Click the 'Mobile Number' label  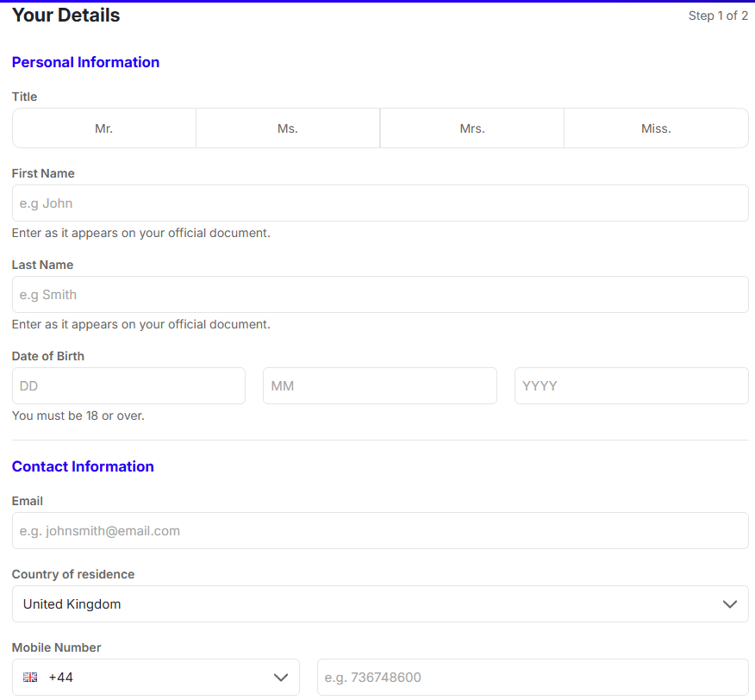coord(56,647)
